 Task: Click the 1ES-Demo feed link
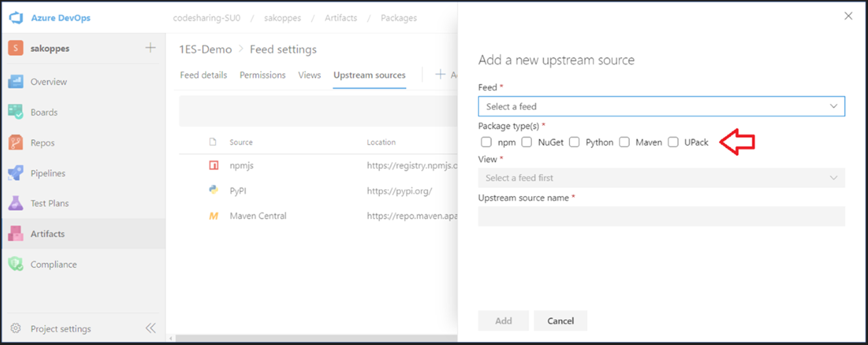tap(205, 49)
